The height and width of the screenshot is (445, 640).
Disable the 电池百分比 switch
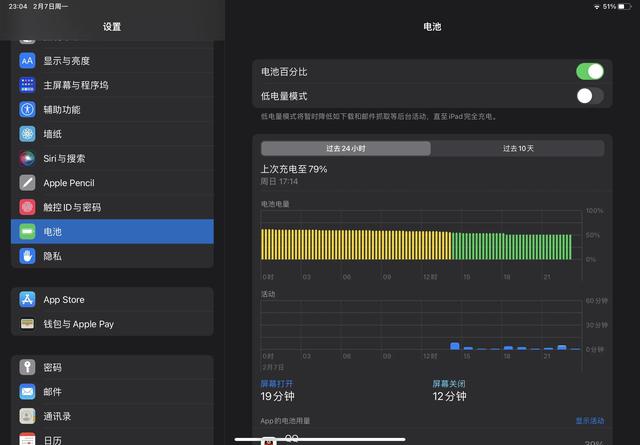pyautogui.click(x=589, y=71)
